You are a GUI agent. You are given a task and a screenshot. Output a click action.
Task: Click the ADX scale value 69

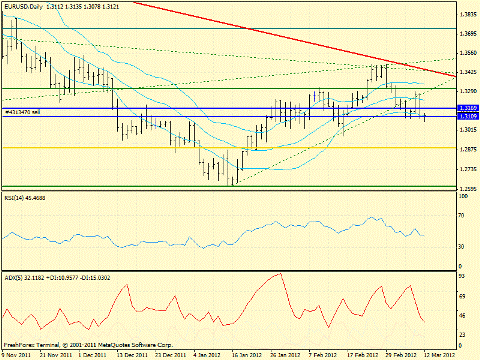[462, 296]
